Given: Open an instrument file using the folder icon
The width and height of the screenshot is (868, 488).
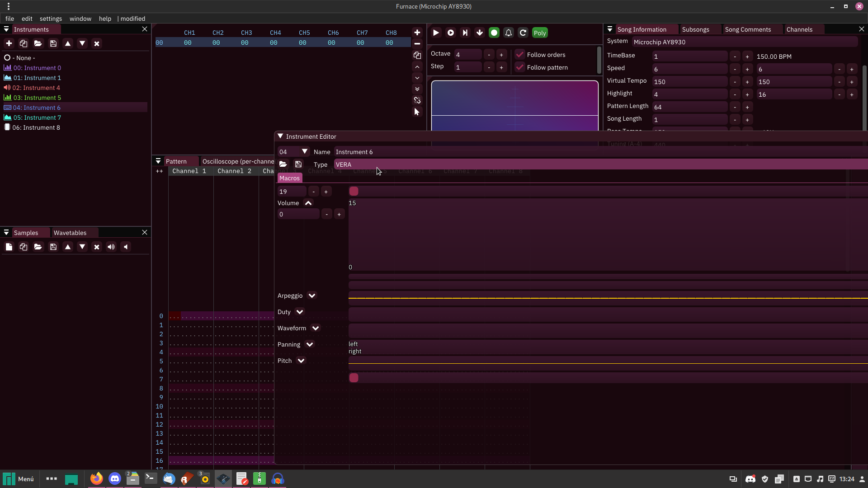Looking at the screenshot, I should 38,43.
